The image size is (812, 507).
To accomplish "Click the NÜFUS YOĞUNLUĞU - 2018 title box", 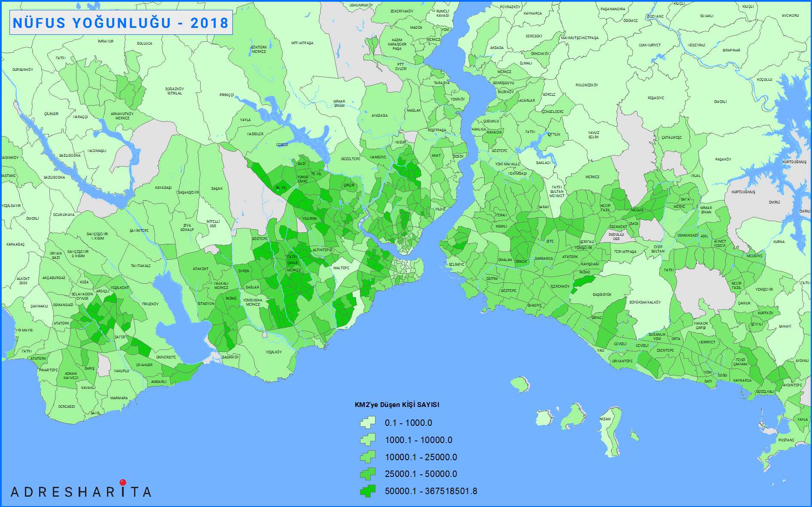I will tap(121, 23).
